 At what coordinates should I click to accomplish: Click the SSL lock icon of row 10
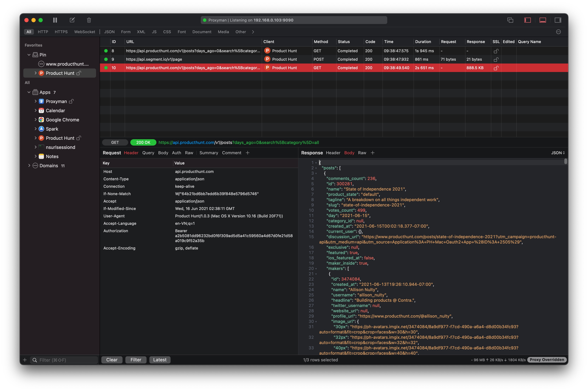pos(496,68)
